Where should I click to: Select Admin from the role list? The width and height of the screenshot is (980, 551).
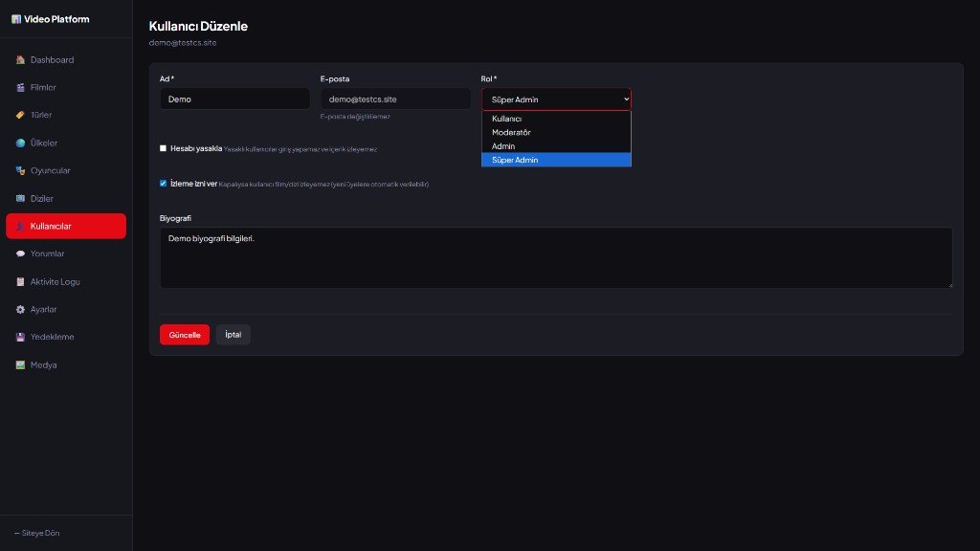[502, 145]
